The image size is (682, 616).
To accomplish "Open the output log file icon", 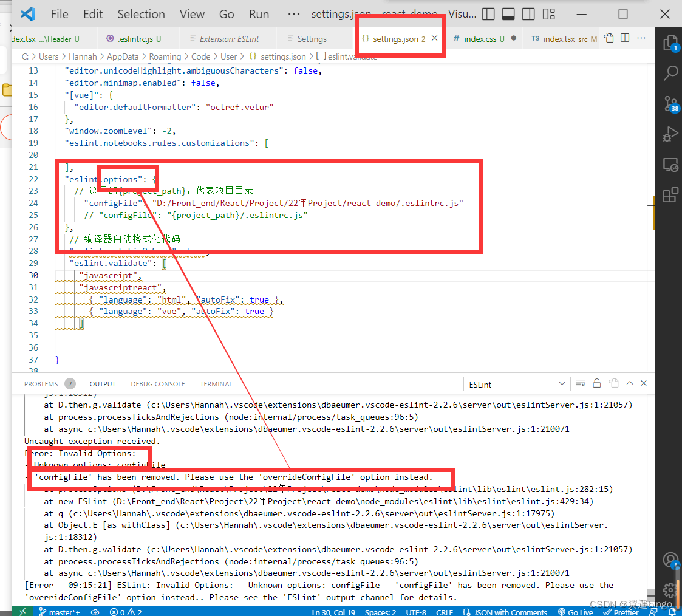I will 614,383.
